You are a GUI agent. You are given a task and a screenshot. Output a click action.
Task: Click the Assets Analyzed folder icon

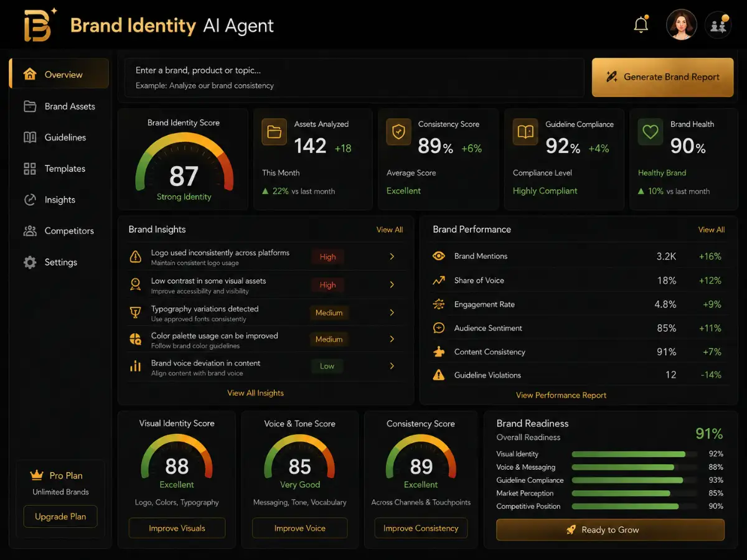click(x=274, y=132)
